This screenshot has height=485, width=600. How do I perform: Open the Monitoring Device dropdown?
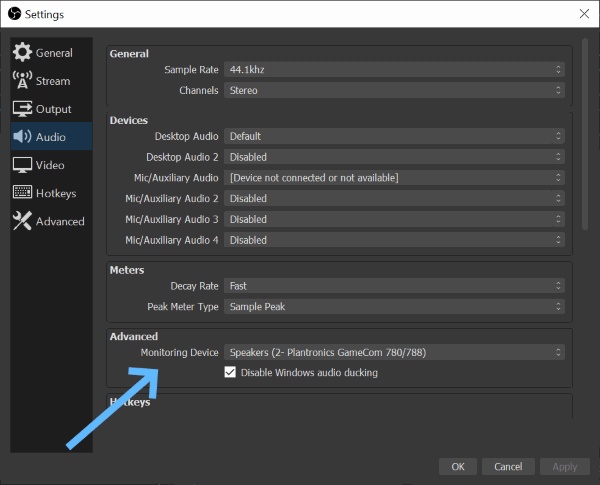(394, 352)
